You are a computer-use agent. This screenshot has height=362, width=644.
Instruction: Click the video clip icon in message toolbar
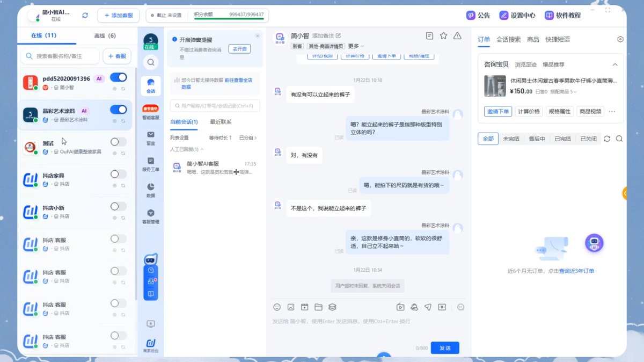(304, 307)
